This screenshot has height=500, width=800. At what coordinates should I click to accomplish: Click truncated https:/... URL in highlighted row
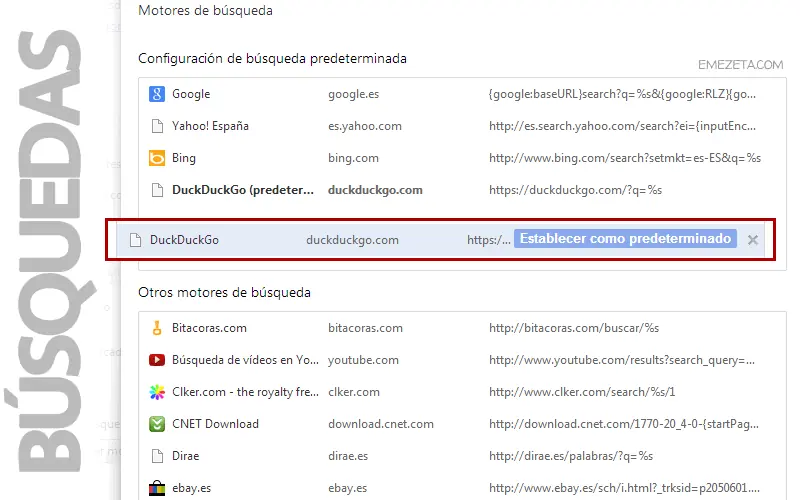click(489, 240)
